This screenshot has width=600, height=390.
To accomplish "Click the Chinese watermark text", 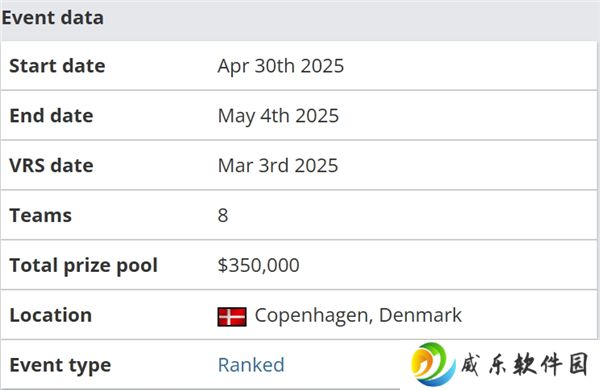I will click(x=524, y=364).
